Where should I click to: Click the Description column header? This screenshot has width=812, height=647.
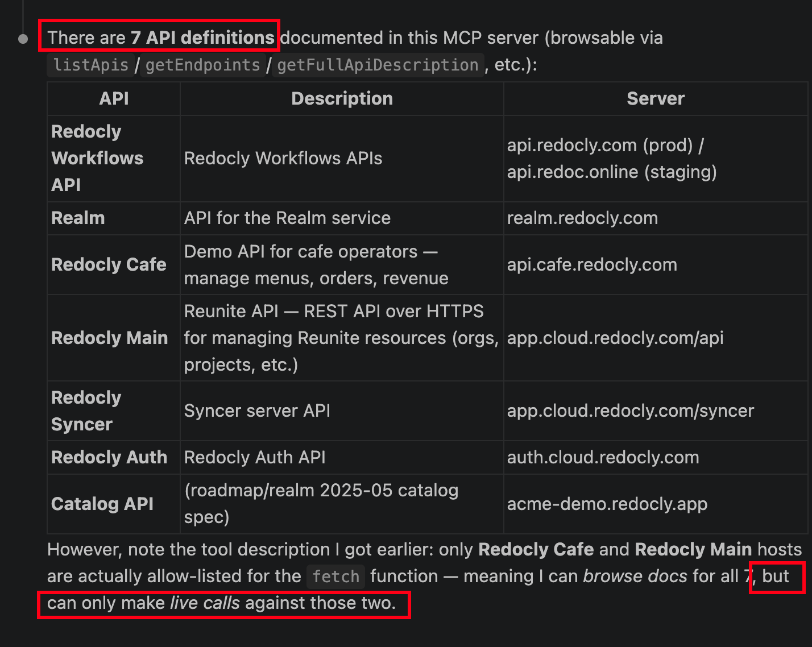coord(342,98)
